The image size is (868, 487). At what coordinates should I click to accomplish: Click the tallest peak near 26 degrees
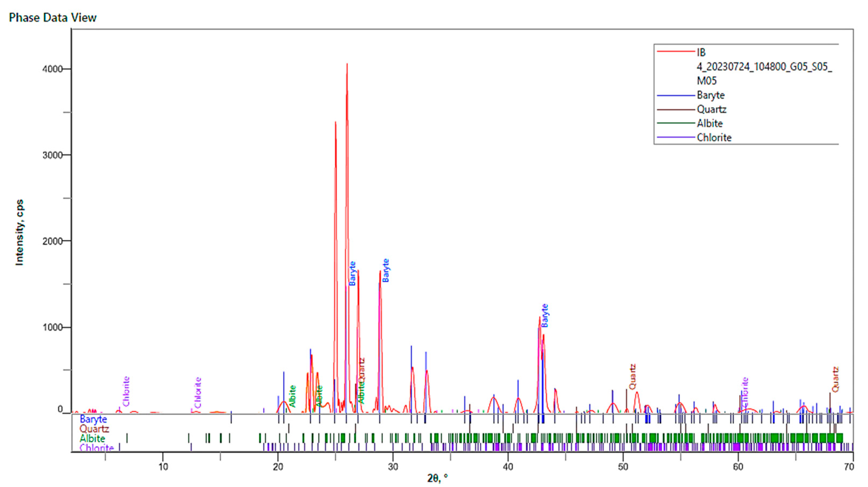pyautogui.click(x=347, y=65)
